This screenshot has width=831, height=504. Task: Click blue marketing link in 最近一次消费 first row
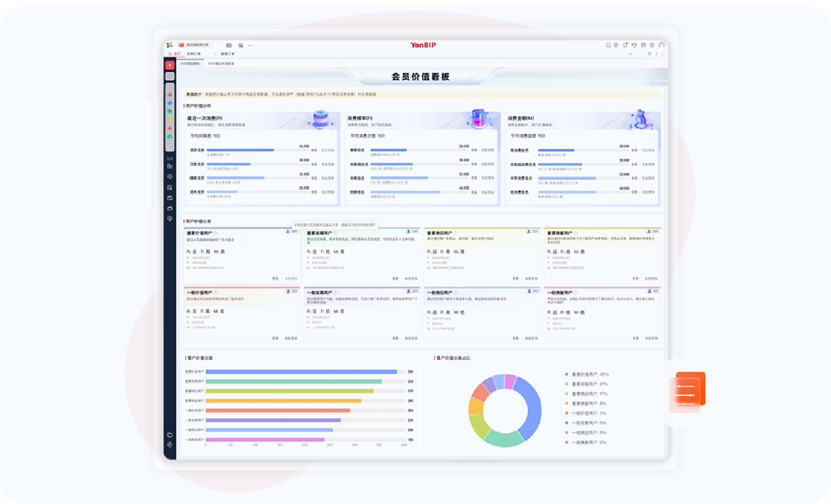(328, 150)
